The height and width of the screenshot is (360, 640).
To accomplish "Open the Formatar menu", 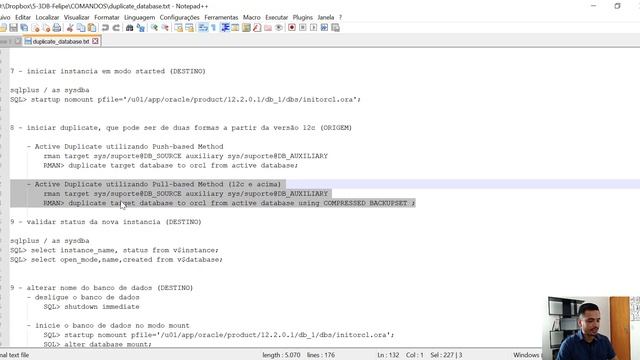I will pos(107,17).
